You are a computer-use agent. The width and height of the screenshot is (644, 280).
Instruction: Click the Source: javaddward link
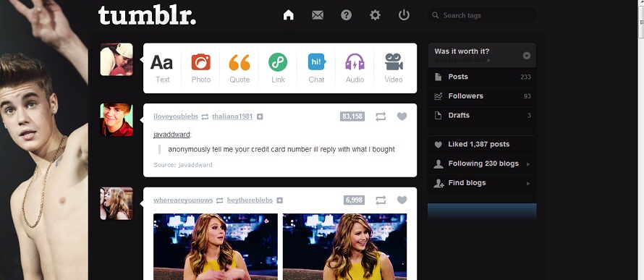coord(183,165)
